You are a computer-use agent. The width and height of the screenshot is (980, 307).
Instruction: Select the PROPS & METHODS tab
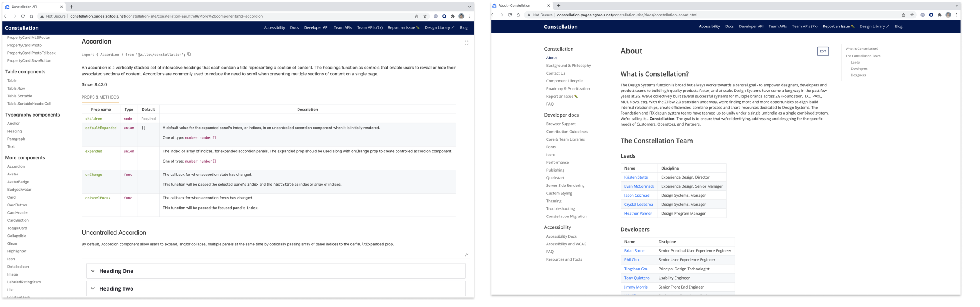tap(100, 97)
